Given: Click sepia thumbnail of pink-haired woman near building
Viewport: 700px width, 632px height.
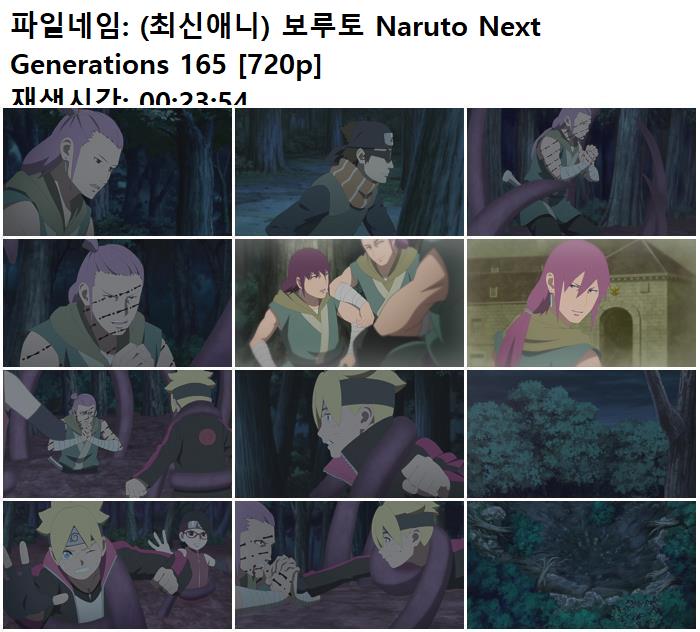Looking at the screenshot, I should pos(581,303).
